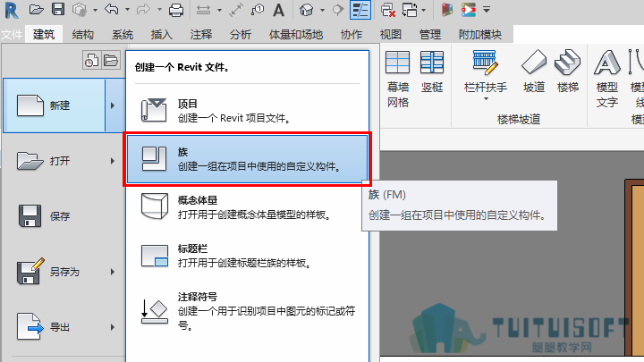Select the 模型文字 model text tool
The width and height of the screenshot is (644, 362).
607,80
